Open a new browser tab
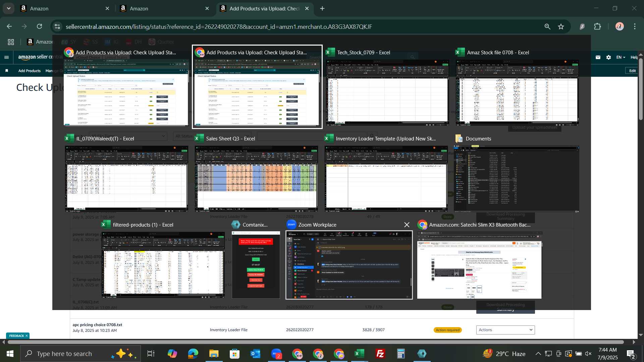This screenshot has width=644, height=362. [x=322, y=8]
